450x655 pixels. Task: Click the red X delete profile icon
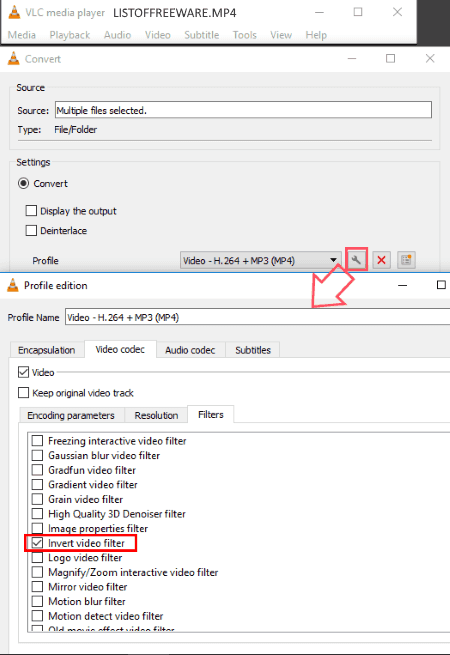click(x=381, y=260)
